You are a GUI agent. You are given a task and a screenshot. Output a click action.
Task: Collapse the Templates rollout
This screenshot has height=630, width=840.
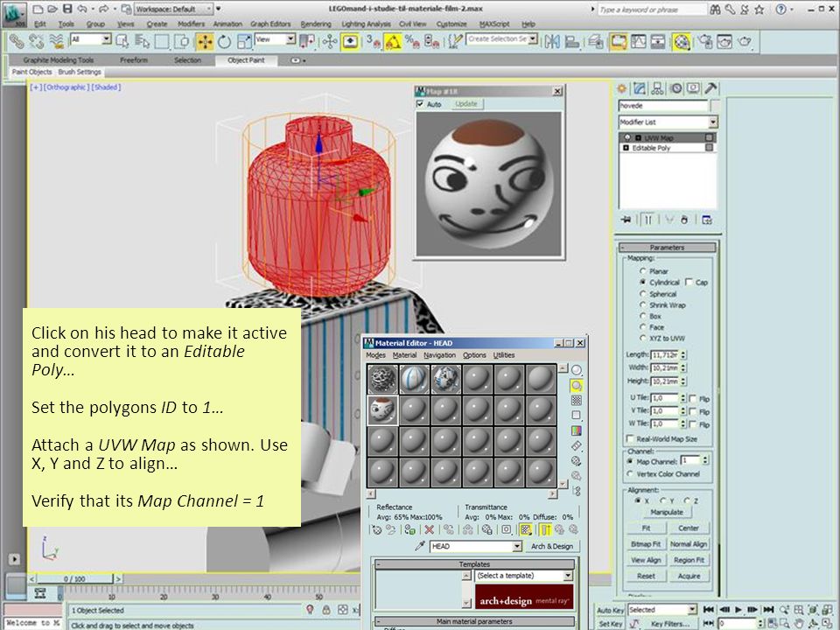tap(474, 564)
